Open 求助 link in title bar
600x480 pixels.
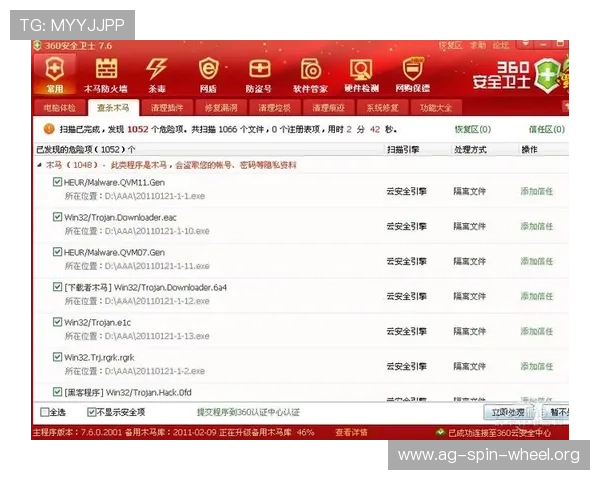(478, 46)
